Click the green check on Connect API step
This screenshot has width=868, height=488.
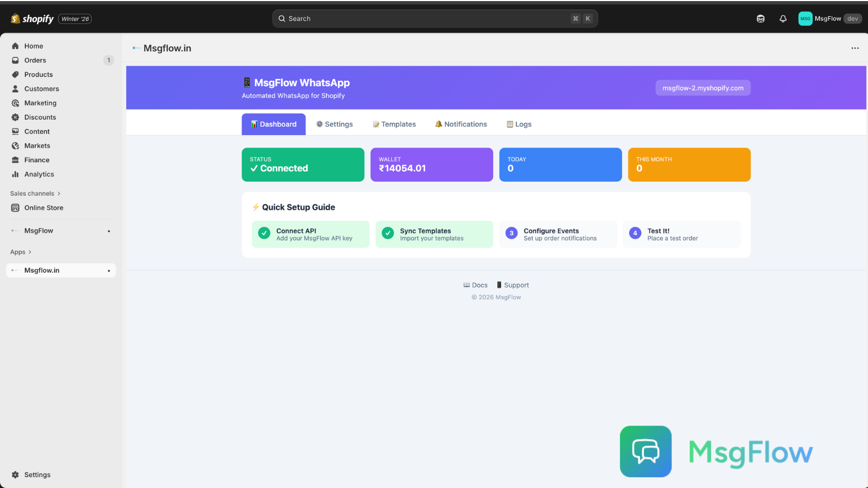[x=264, y=233]
